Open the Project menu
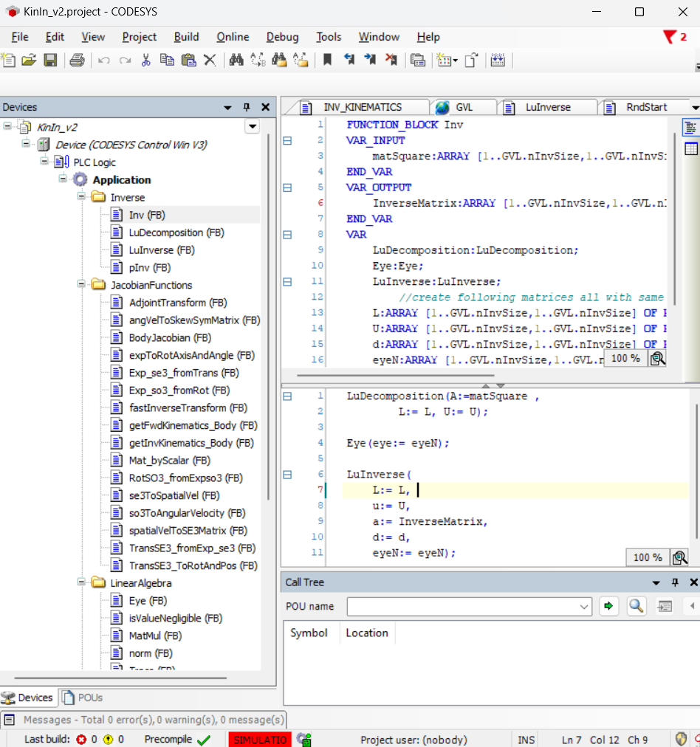 pyautogui.click(x=139, y=37)
